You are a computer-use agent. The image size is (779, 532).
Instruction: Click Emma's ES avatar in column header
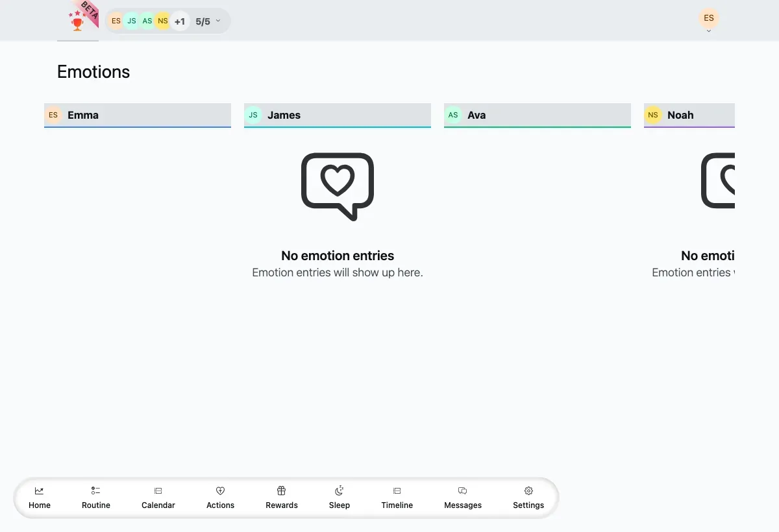tap(53, 115)
